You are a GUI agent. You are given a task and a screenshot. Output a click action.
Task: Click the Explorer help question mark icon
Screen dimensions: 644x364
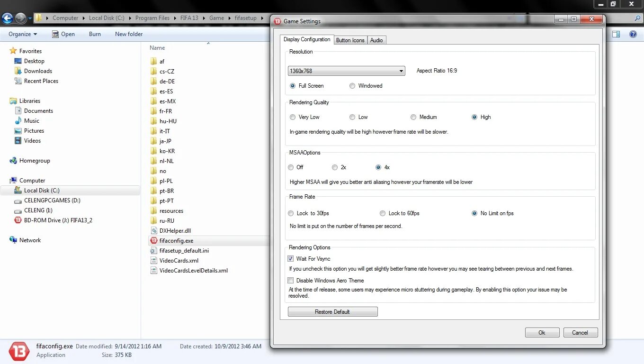click(x=633, y=34)
